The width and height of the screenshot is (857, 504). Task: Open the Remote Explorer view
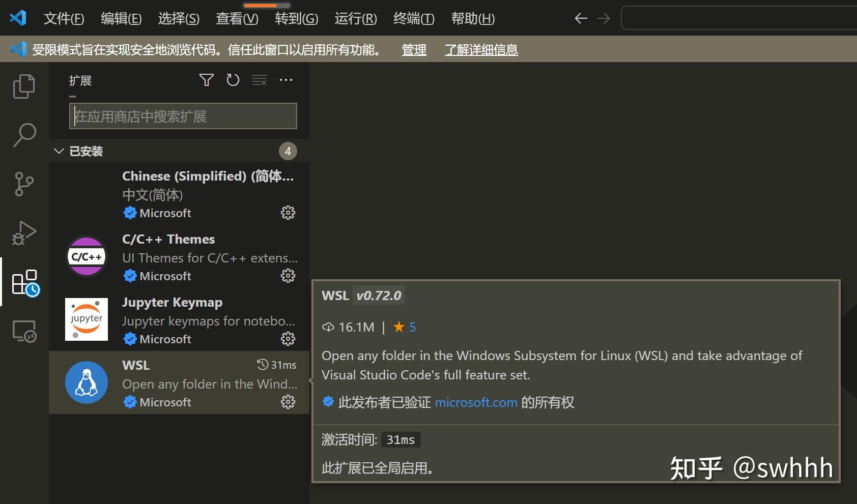click(x=24, y=331)
